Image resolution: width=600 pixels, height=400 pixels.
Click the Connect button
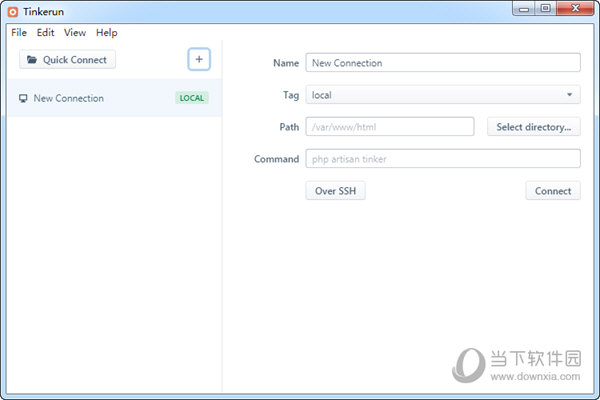click(x=553, y=191)
